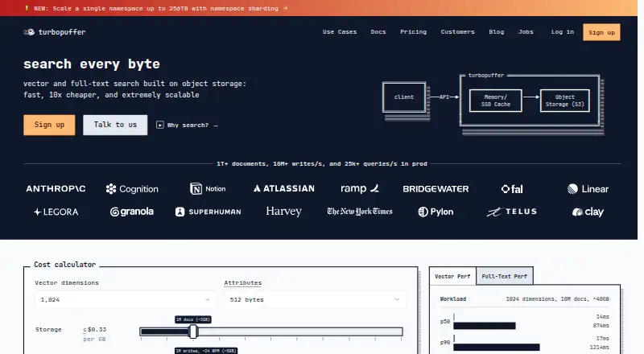This screenshot has width=644, height=354.
Task: Open the Superhuman customer logo
Action: click(208, 212)
